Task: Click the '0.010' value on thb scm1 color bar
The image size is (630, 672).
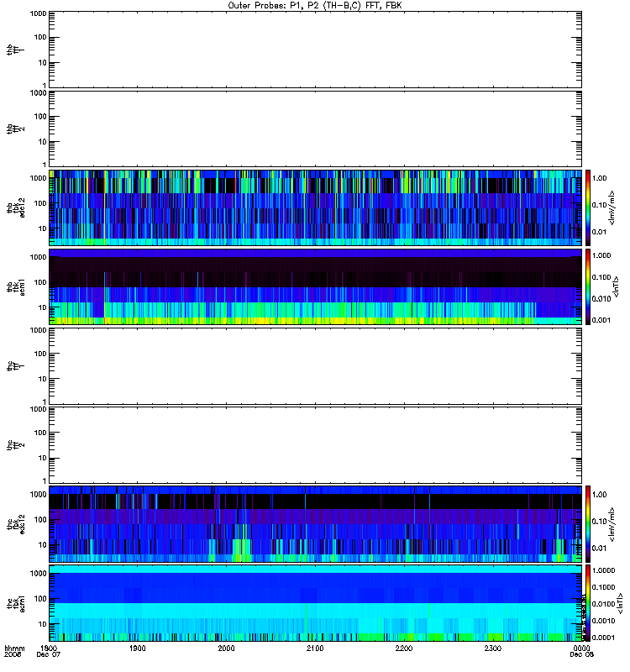Action: [601, 299]
